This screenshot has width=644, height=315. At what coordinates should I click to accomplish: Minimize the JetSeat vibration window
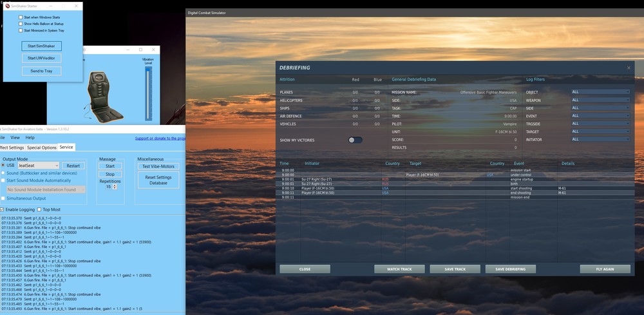click(128, 50)
